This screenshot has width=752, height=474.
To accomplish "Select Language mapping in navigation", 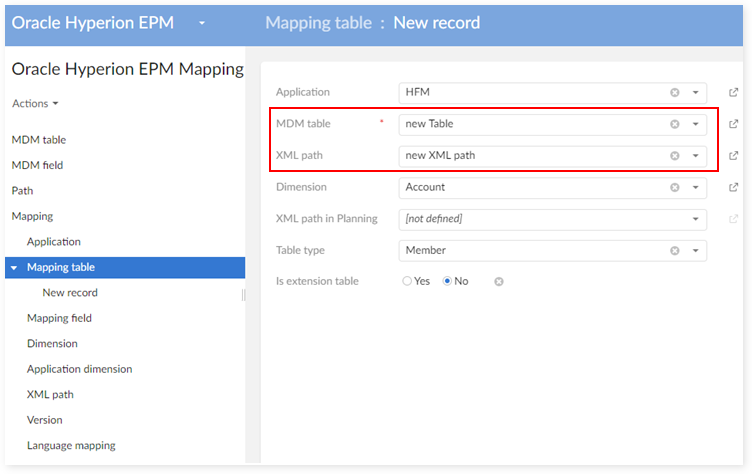I will [x=71, y=445].
